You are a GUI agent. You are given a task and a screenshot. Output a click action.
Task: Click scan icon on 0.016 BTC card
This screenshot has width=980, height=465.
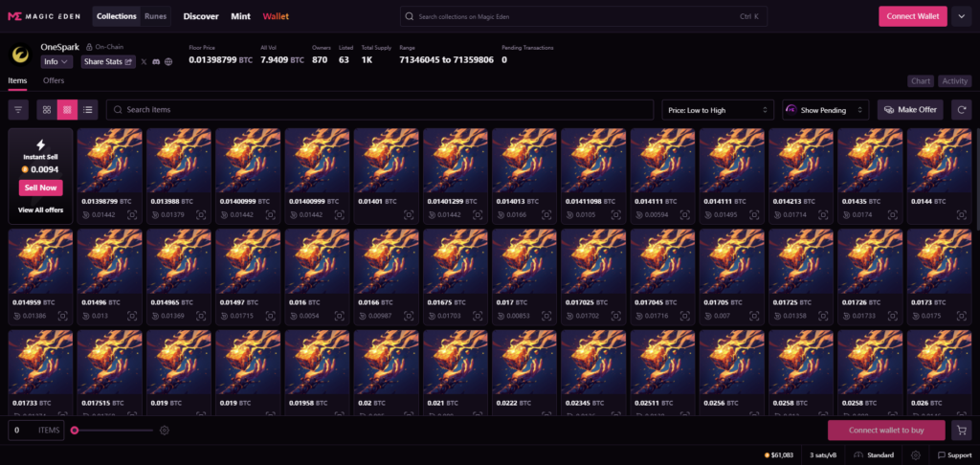tap(340, 316)
